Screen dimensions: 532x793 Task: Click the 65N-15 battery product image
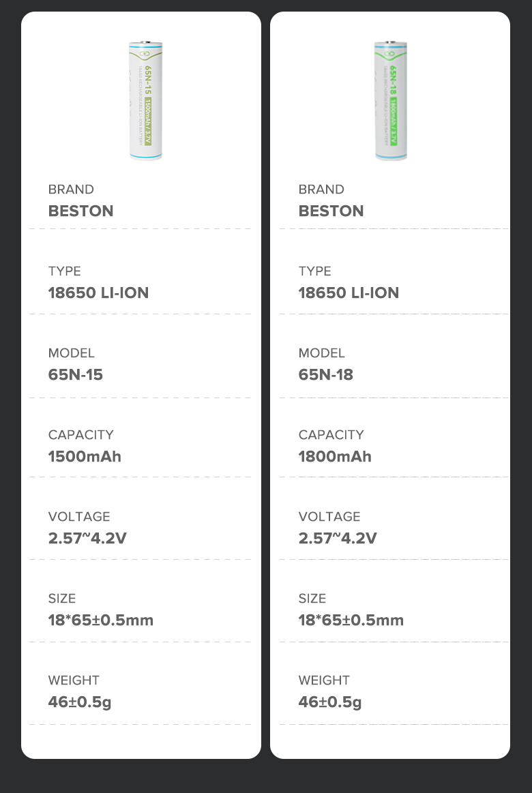pos(146,101)
